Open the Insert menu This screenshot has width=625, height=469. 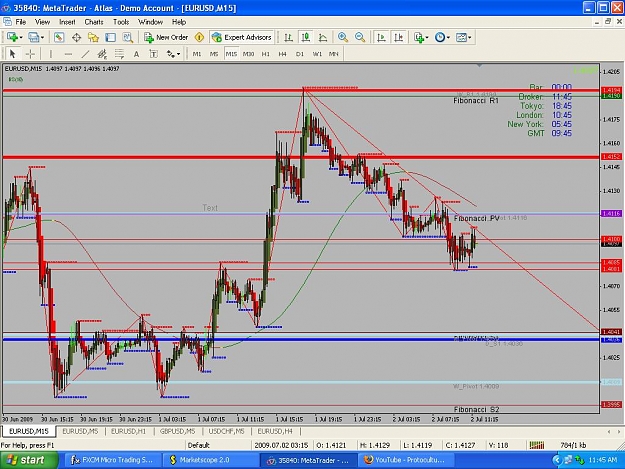pos(67,22)
